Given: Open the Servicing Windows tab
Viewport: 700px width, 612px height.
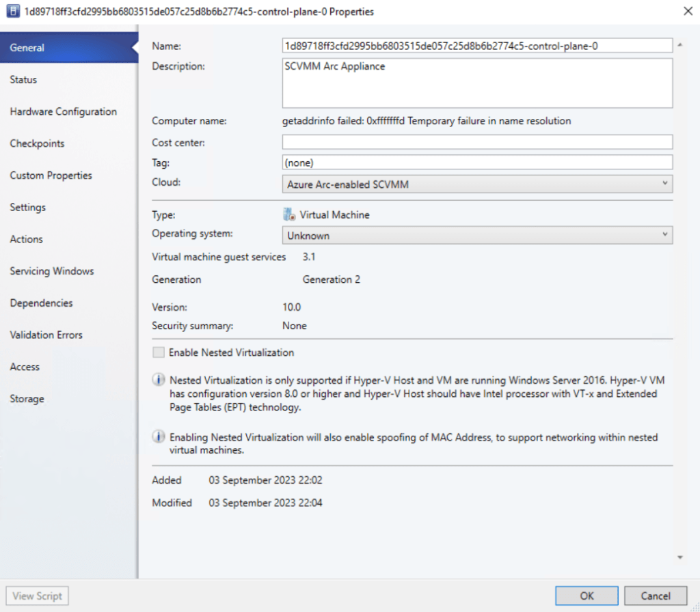Looking at the screenshot, I should pos(51,271).
